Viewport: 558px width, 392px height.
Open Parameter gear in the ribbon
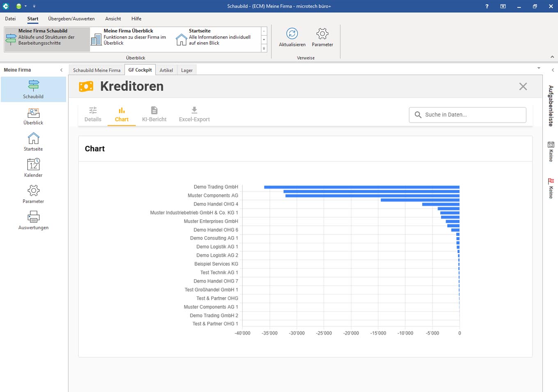322,34
